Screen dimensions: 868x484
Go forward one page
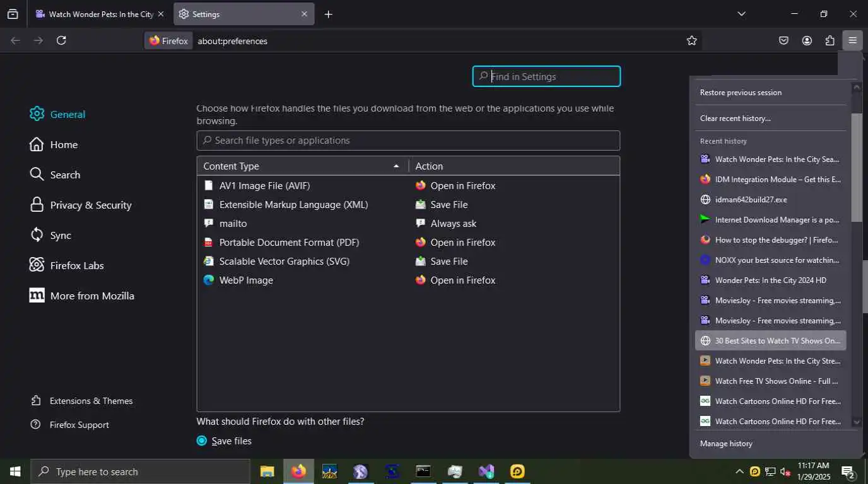[38, 40]
